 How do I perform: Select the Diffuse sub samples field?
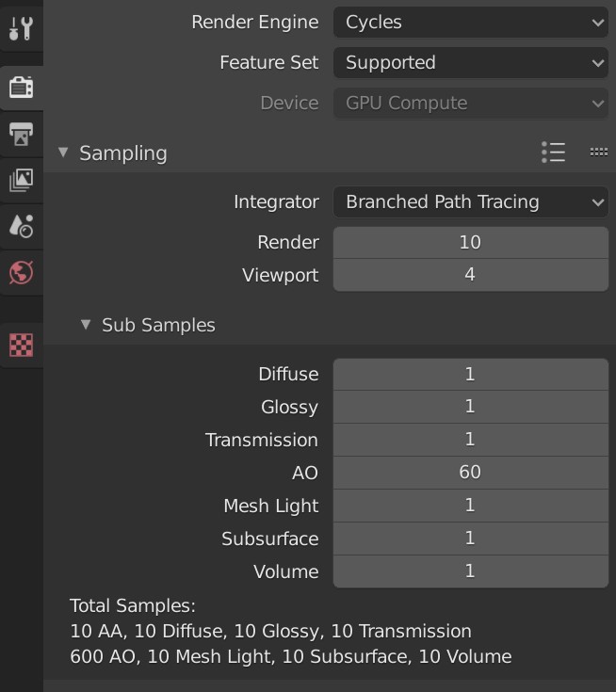(470, 374)
